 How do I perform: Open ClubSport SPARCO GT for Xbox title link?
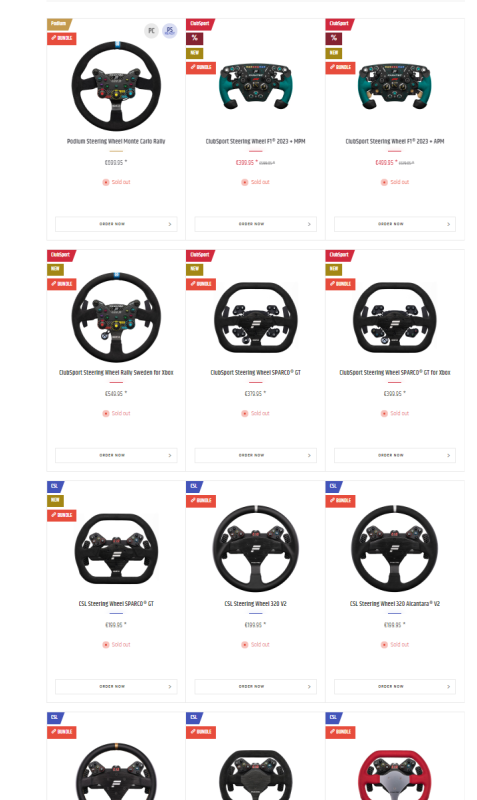coord(395,372)
